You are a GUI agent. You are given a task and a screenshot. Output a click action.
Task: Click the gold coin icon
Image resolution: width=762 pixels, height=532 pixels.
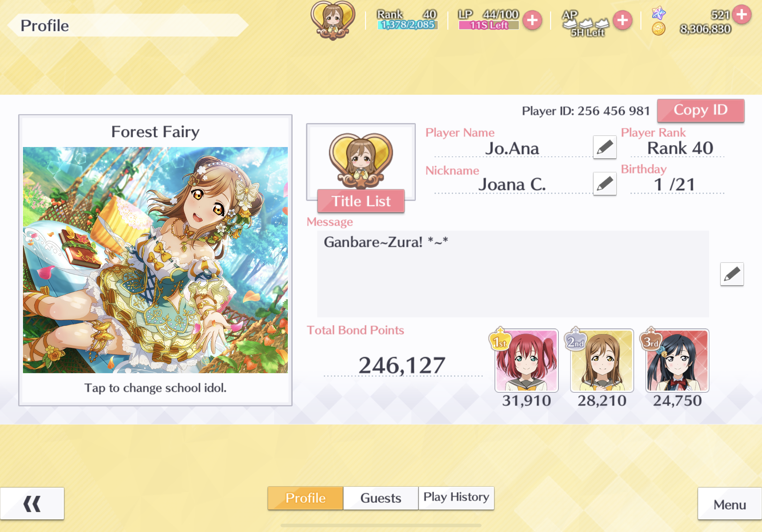[658, 29]
